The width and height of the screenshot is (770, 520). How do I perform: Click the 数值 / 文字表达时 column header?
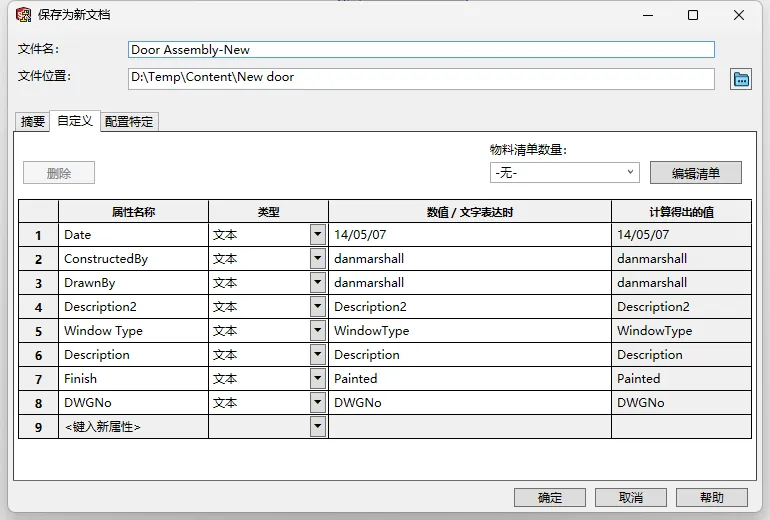click(470, 212)
